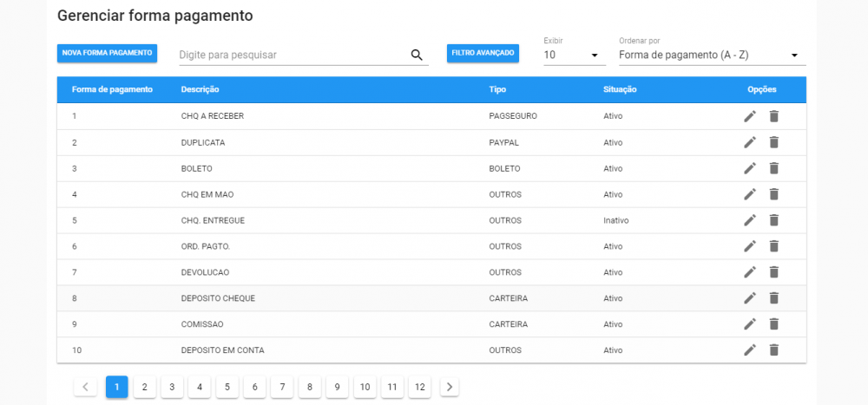Click NOVA FORMA PAGAMENTO button
This screenshot has width=868, height=405.
107,53
